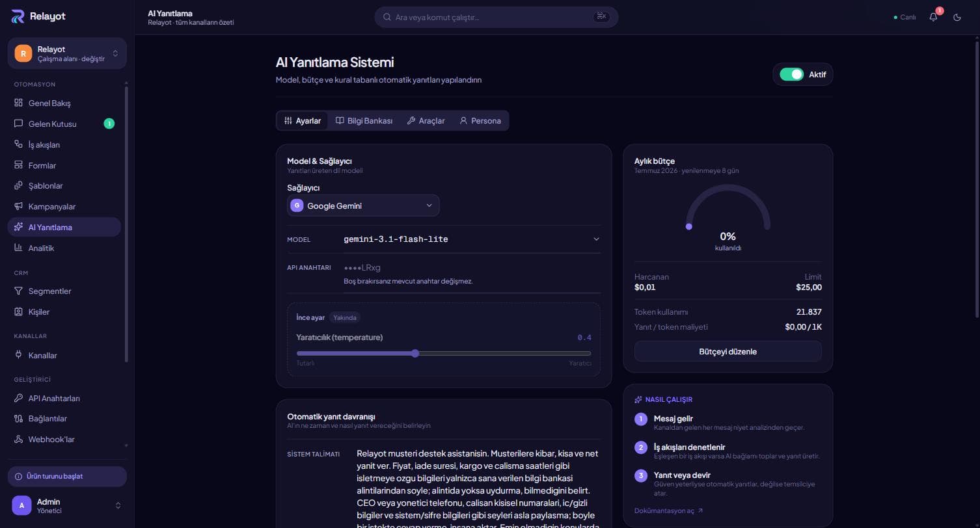The width and height of the screenshot is (980, 528).
Task: Click the Kampanyalar megaphone icon
Action: [x=18, y=206]
